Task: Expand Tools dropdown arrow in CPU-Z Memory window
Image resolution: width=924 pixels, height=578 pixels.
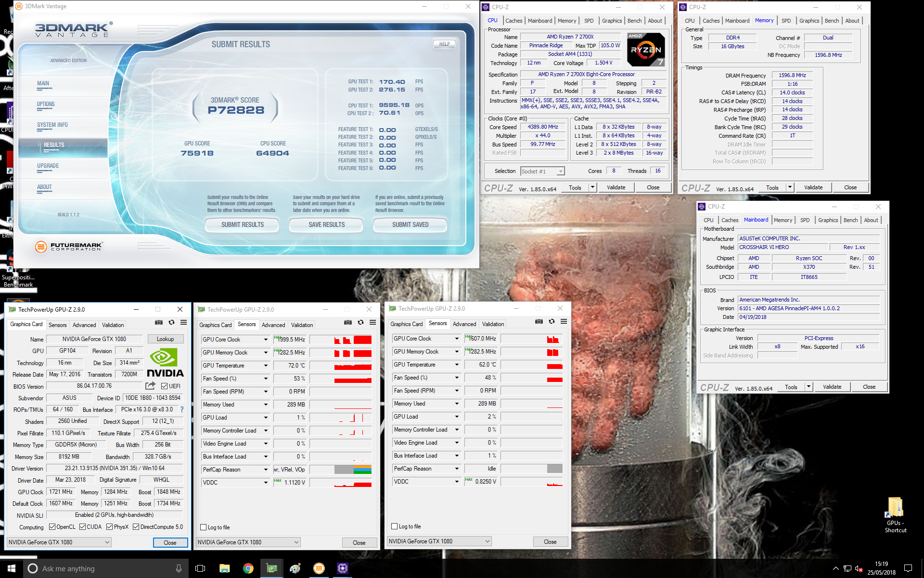Action: click(x=790, y=187)
